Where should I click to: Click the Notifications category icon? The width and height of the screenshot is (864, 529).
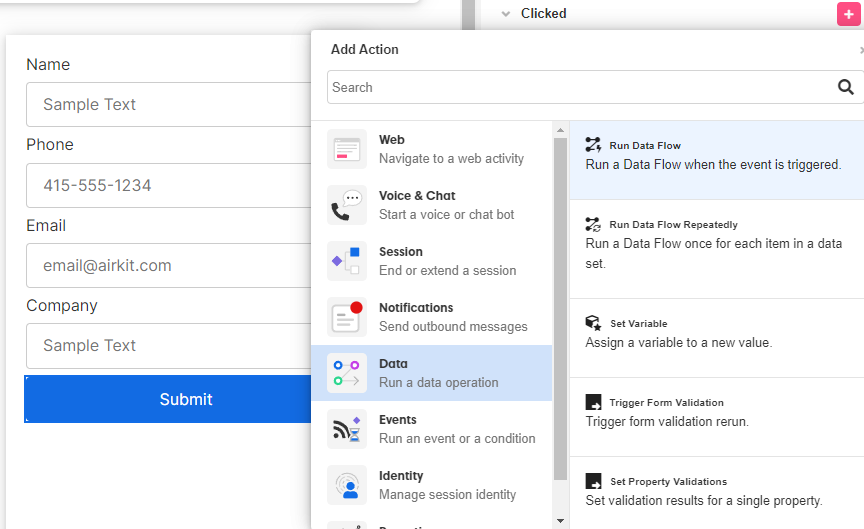pos(347,317)
